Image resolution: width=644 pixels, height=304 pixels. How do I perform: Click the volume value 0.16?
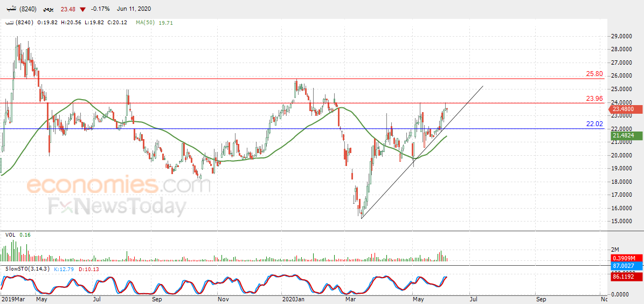pyautogui.click(x=25, y=234)
